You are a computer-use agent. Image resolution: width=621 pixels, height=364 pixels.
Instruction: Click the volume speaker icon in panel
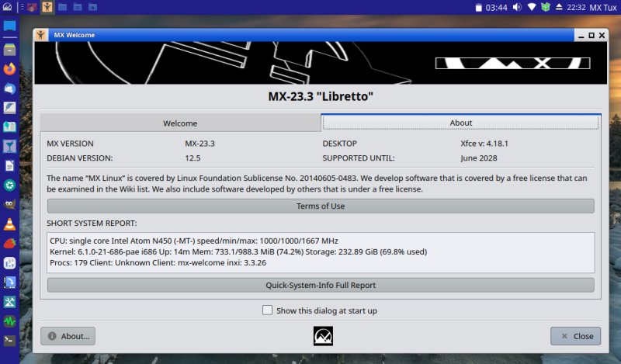pos(515,7)
